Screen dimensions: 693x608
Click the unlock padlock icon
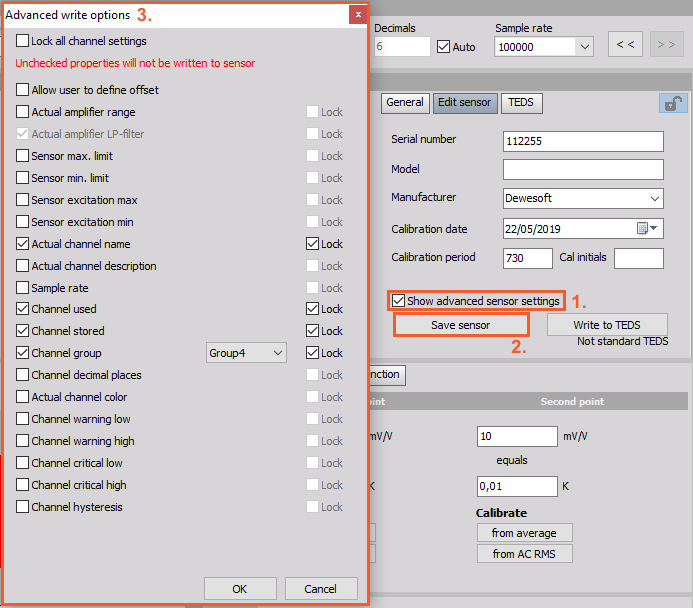(x=673, y=103)
